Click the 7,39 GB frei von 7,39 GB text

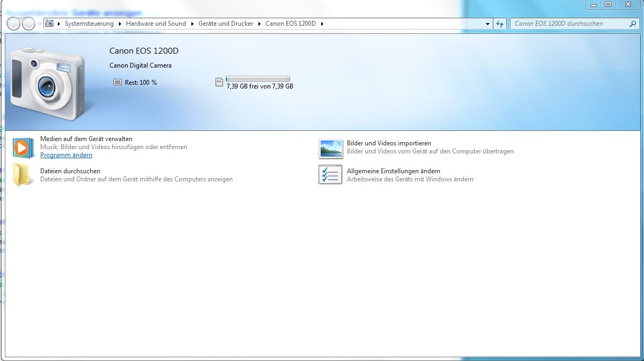coord(260,86)
